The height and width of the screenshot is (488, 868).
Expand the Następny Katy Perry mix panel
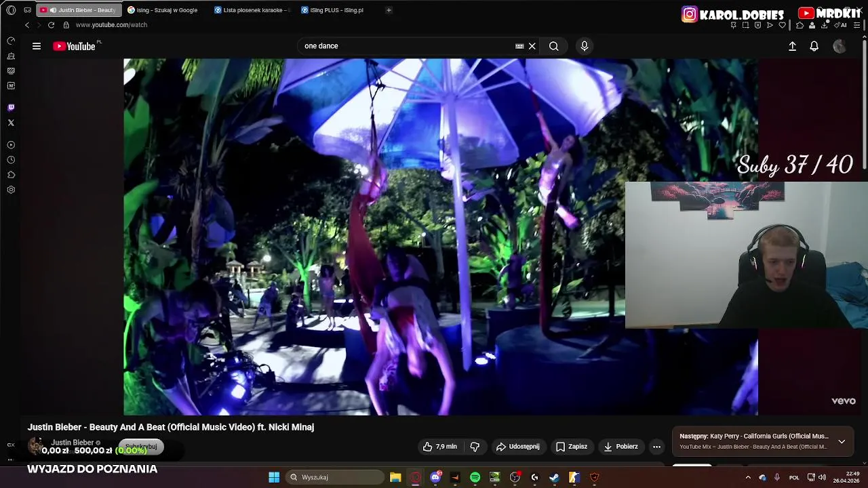(842, 441)
